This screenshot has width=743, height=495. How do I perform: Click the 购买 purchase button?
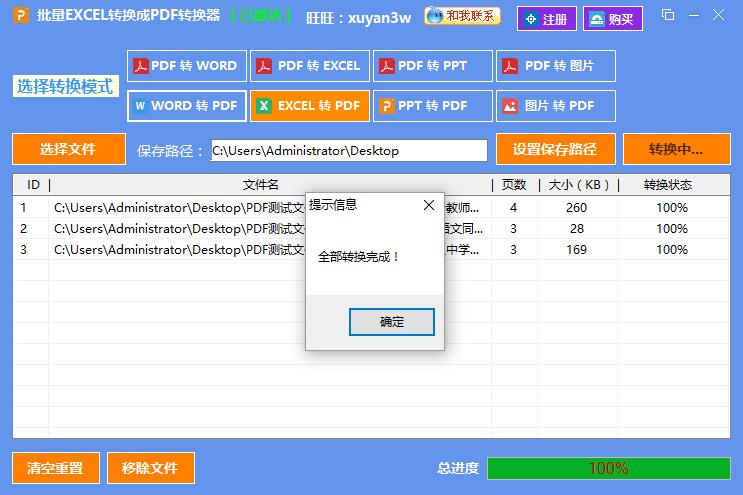coord(612,19)
